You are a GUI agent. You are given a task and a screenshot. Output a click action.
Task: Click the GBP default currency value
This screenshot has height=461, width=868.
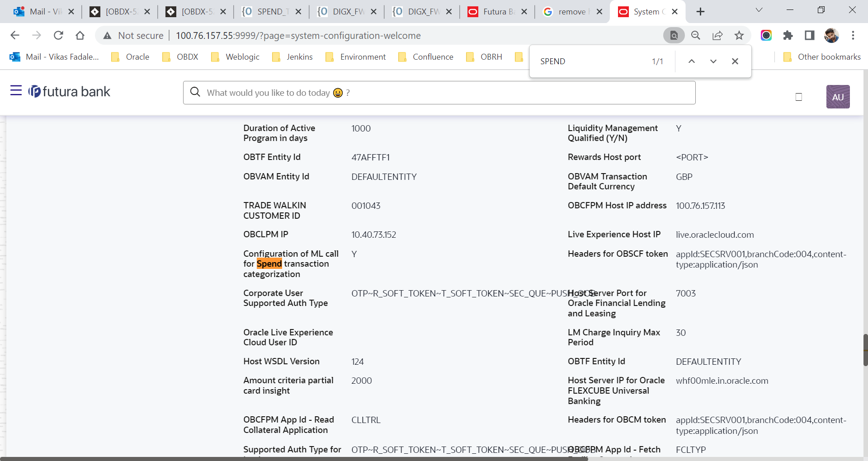[x=684, y=177]
